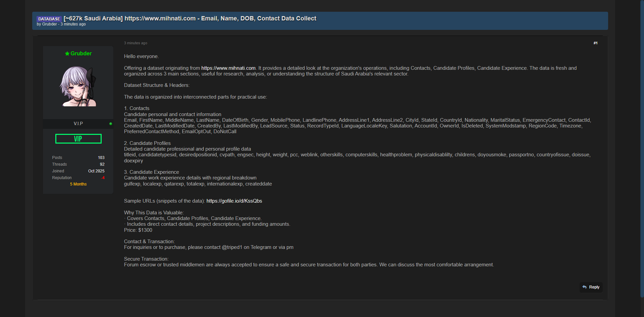Open the gofile.io sample URL link
Screen dimensions: 644x317
click(x=234, y=201)
